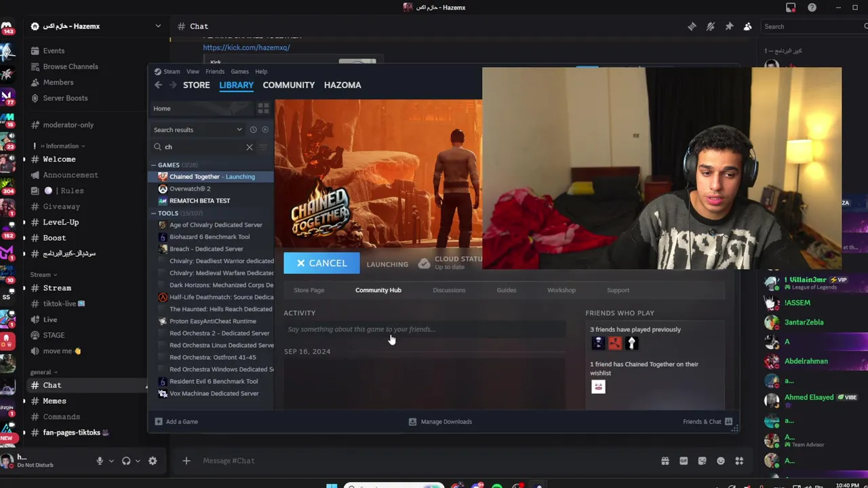Click Add a Game in Steam
Screen dimensions: 868x488
[x=176, y=422]
